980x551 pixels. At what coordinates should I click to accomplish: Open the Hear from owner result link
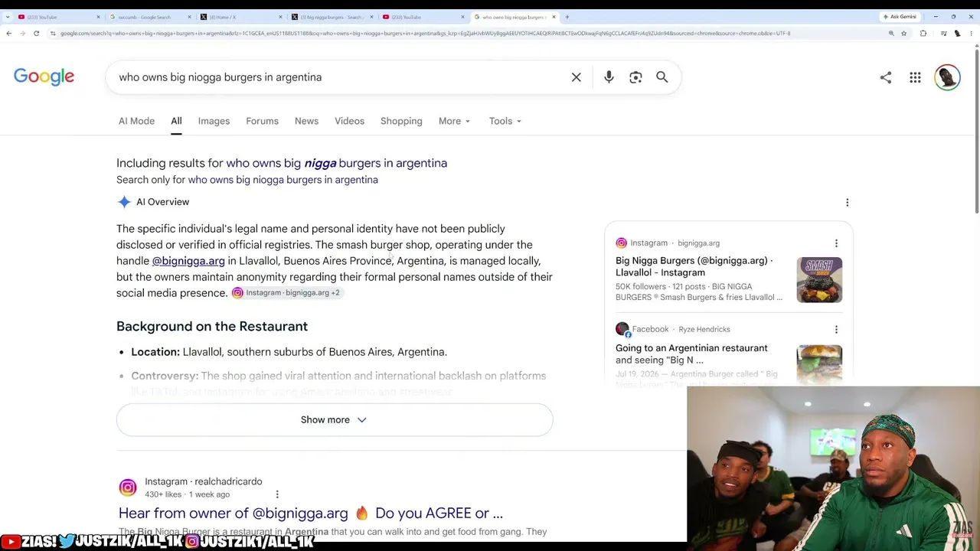tap(311, 513)
